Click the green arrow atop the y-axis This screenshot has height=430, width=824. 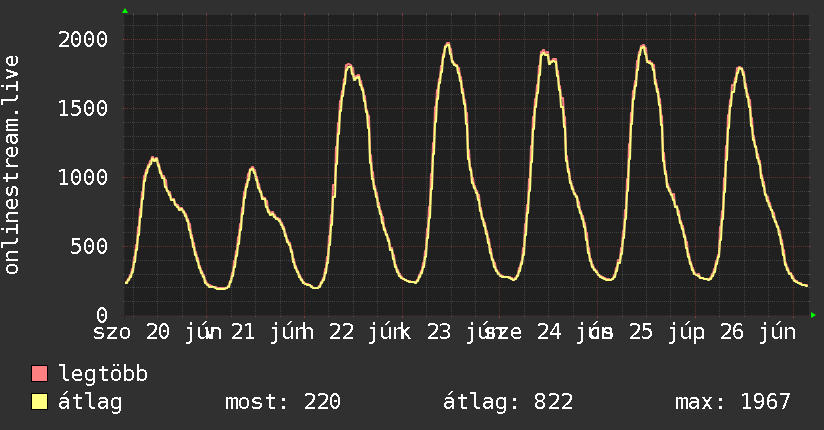coord(125,11)
